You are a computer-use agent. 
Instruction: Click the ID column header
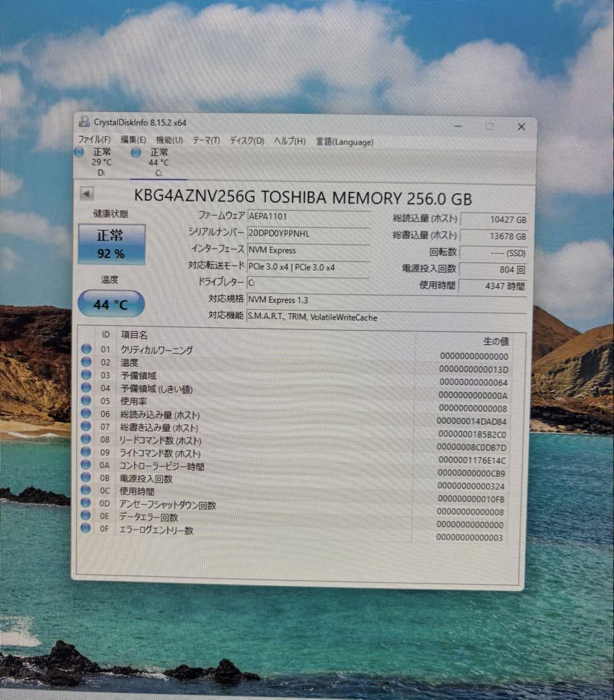pos(106,334)
